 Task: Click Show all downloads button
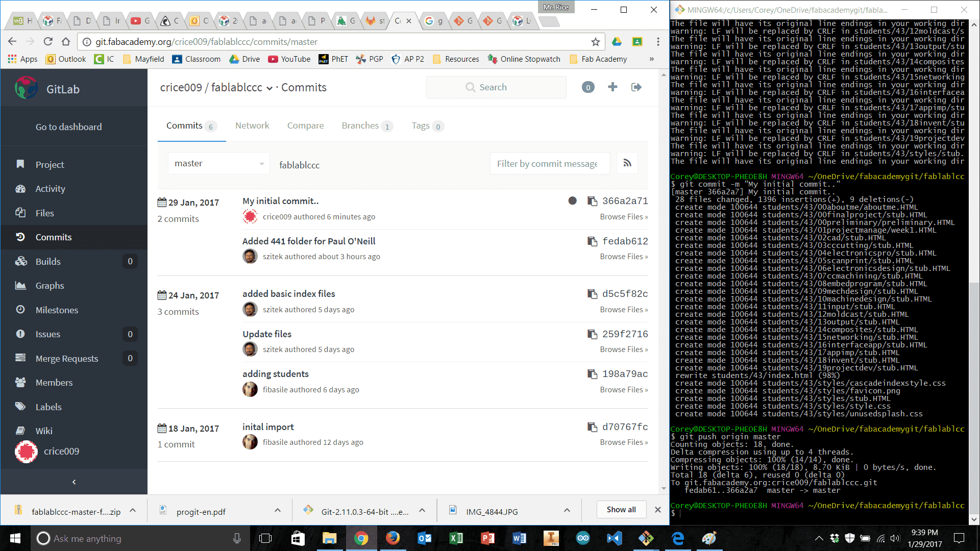coord(621,510)
